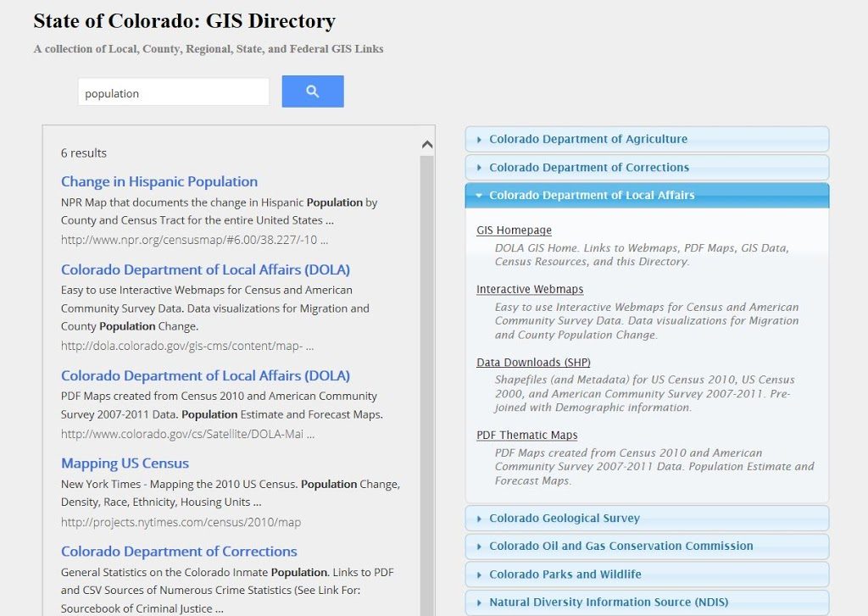Click the Colorado Inmate Population snippet
868x616 pixels.
pos(227,590)
